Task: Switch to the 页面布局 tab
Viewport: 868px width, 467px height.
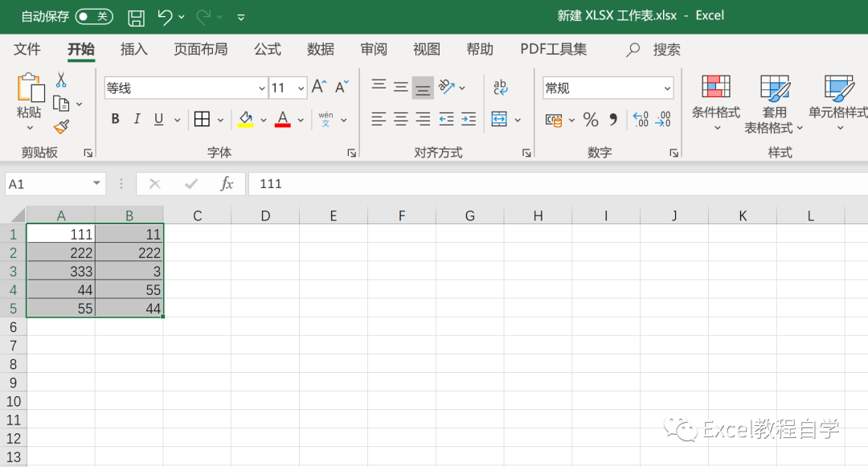Action: [x=200, y=49]
